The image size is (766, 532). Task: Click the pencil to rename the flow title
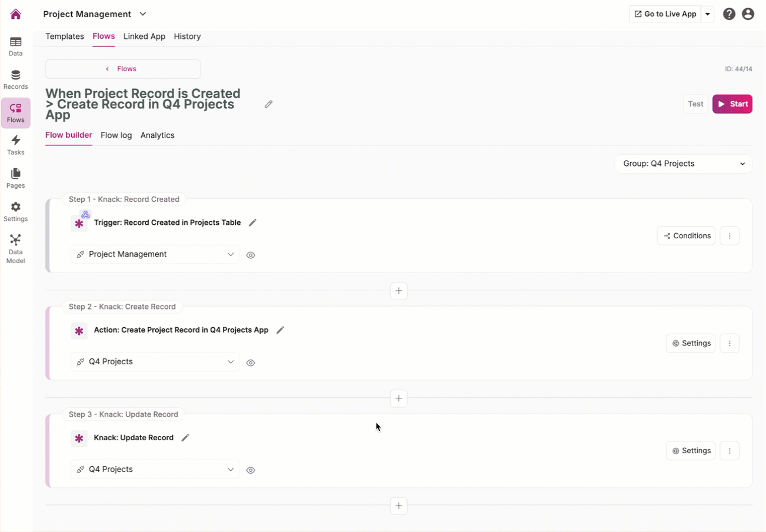click(x=268, y=104)
